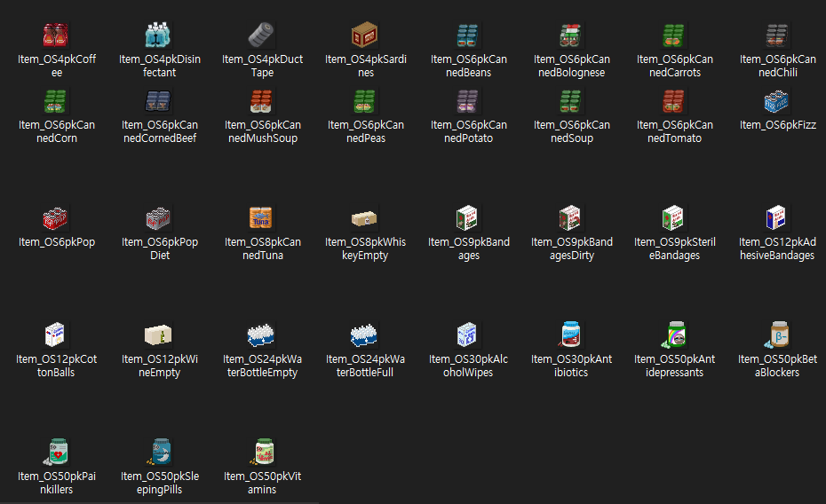
Task: Click the Item_OS50pkVitamins bottle icon
Action: (262, 452)
